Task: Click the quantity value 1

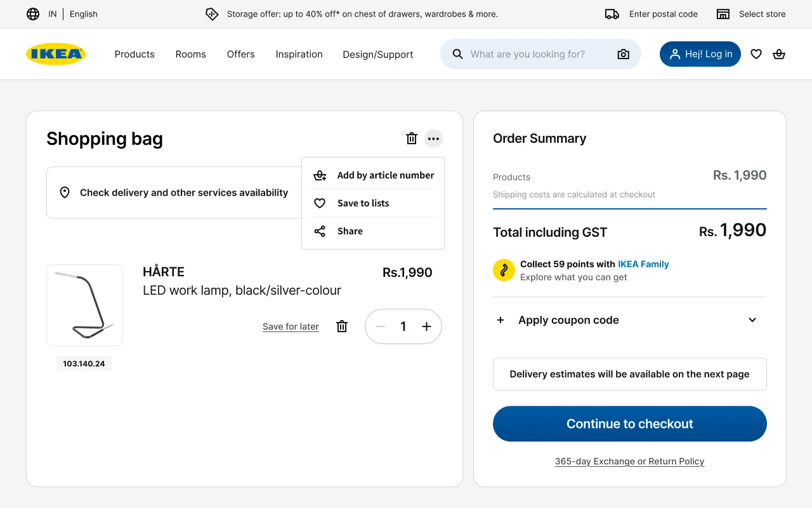Action: point(403,326)
